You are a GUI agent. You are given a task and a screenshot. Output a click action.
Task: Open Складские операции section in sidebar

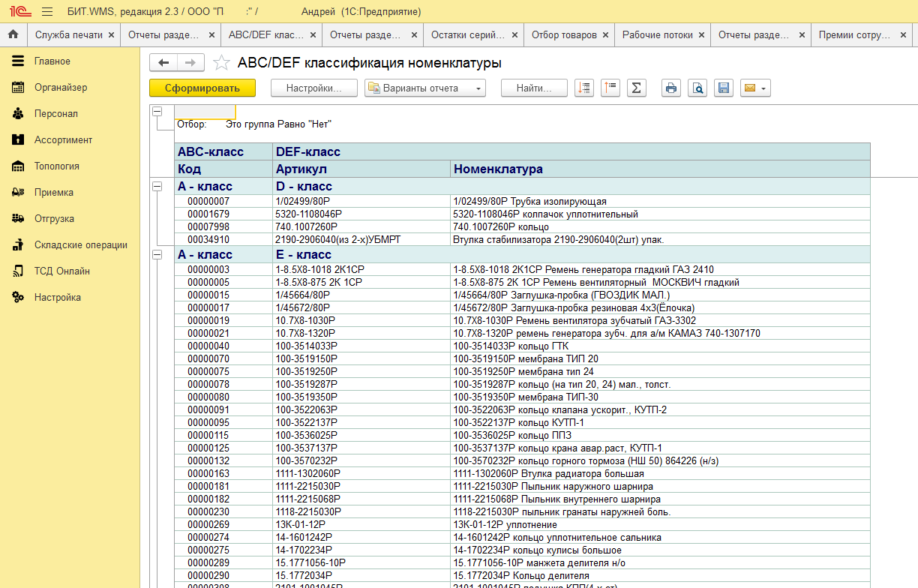pos(80,245)
